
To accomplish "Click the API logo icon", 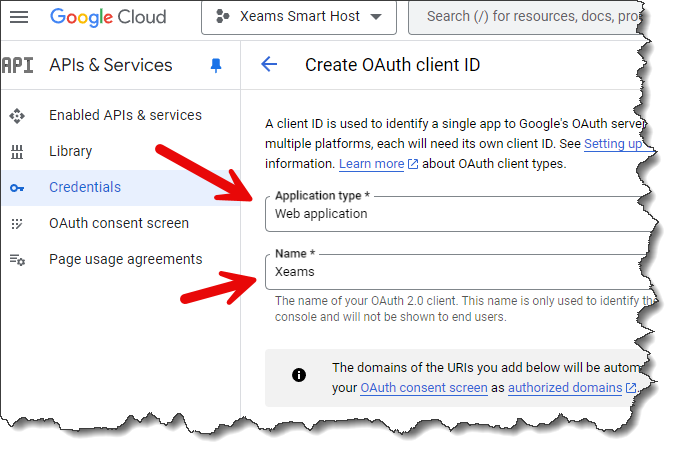I will [x=17, y=65].
